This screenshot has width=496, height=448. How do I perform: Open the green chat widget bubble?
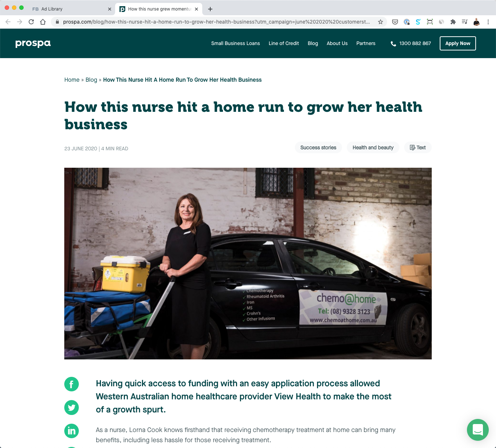tap(477, 430)
